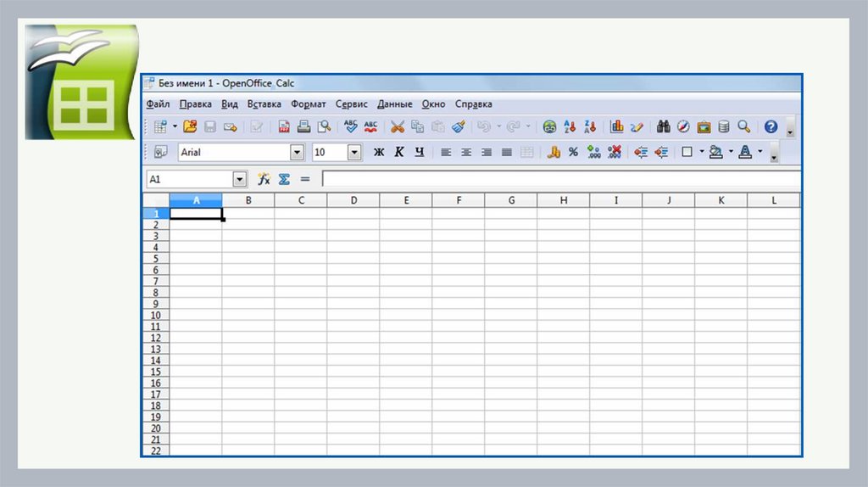Viewport: 868px width, 487px height.
Task: Expand the standard toolbar overflow arrow
Action: coord(791,127)
